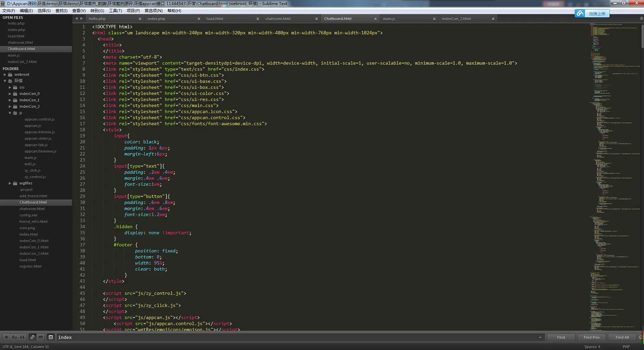Viewport: 644px width, 350px height.
Task: Open the tab list menu icon at right
Action: point(641,19)
